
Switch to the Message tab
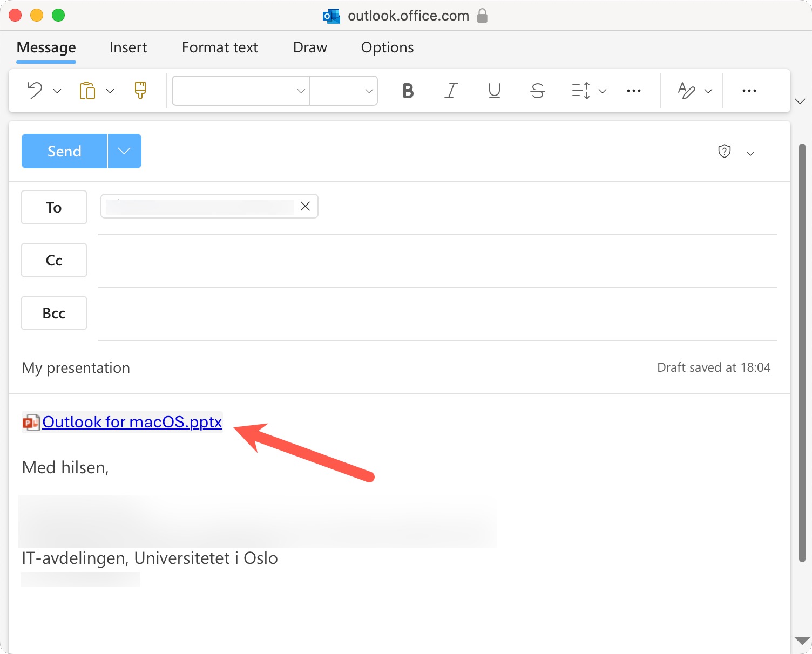pos(46,48)
